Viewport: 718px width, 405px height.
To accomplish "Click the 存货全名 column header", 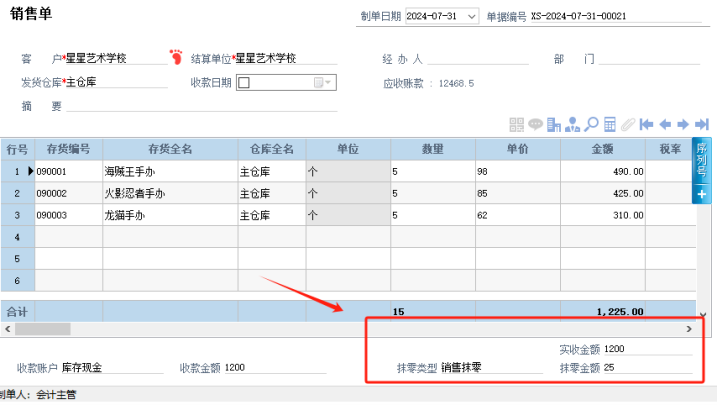I will [x=170, y=149].
